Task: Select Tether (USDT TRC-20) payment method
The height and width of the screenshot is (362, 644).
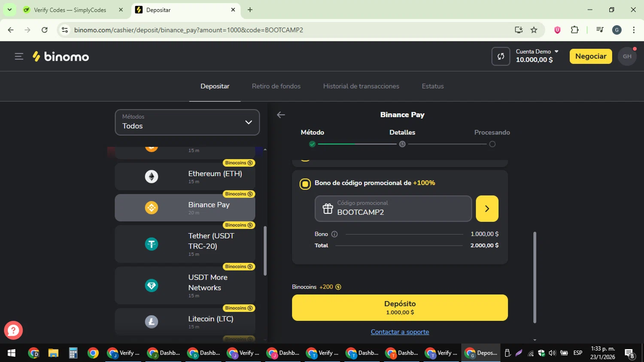Action: click(x=185, y=244)
